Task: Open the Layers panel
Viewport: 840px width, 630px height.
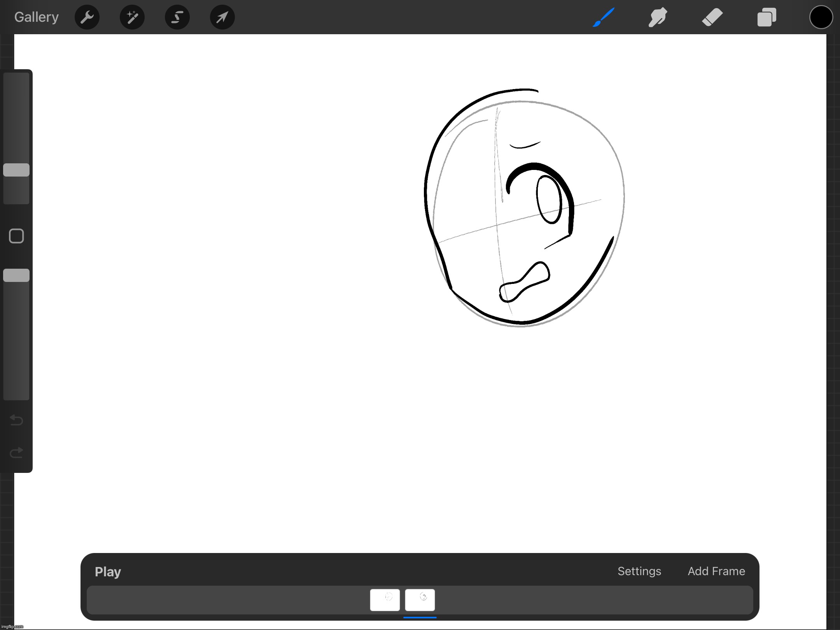Action: tap(766, 17)
